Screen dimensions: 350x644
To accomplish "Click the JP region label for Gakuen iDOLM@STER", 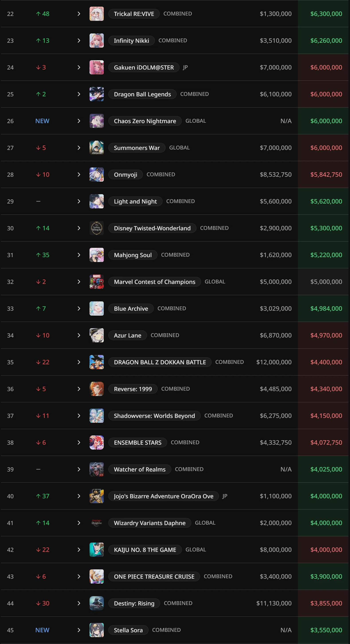I will tap(185, 67).
